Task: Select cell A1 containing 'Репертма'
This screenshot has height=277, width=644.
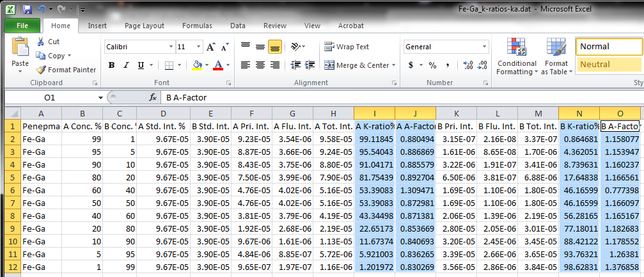Action: pyautogui.click(x=40, y=127)
